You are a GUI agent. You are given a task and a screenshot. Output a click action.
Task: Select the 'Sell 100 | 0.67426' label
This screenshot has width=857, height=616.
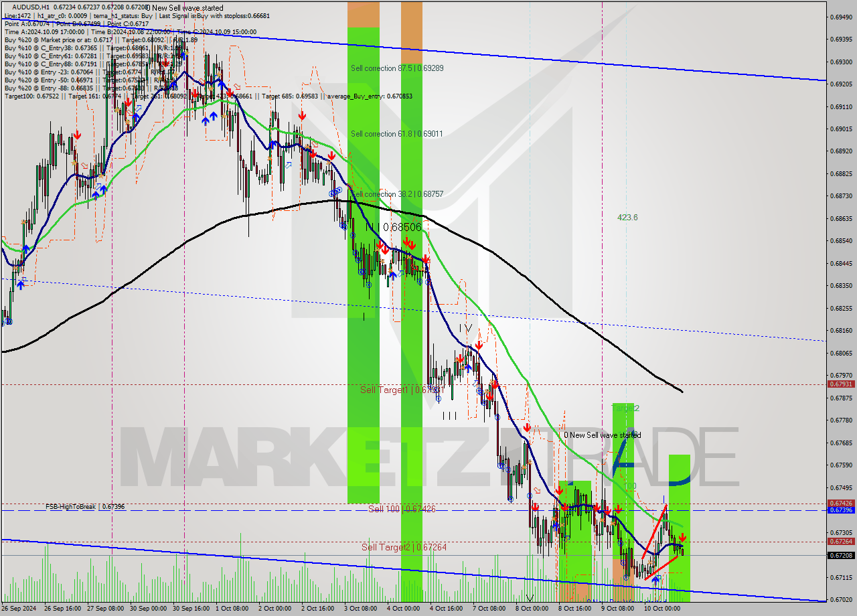[x=402, y=510]
